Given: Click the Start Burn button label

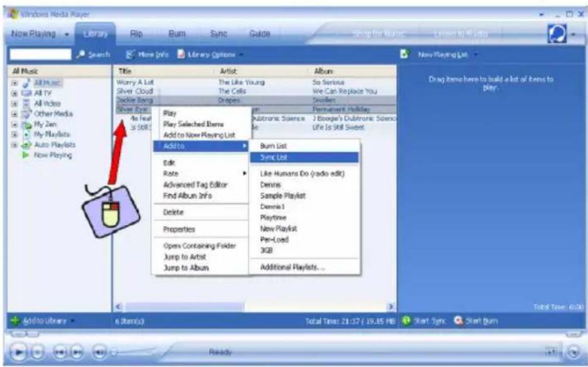Looking at the screenshot, I should pos(481,321).
